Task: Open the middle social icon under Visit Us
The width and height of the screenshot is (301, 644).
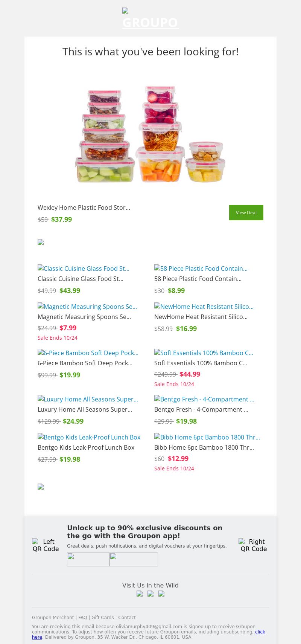Action: (x=150, y=594)
